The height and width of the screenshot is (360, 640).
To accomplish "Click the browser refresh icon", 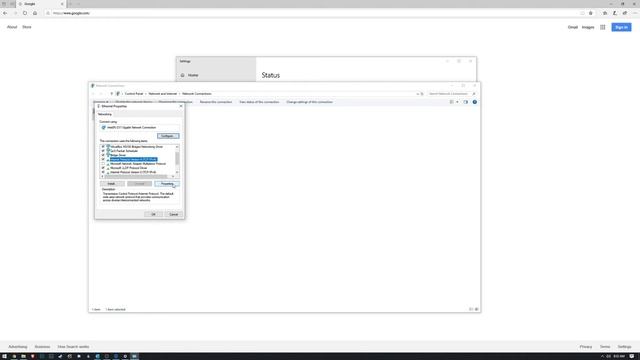I will tap(25, 13).
